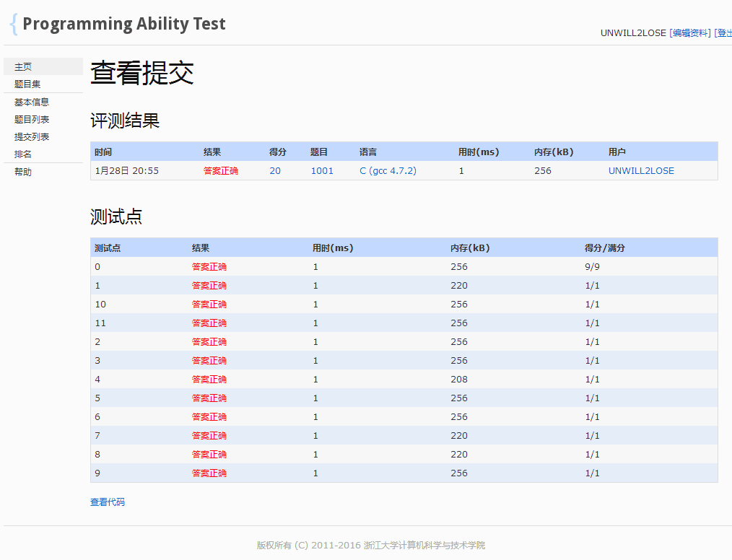
Task: Click test point number 10
Action: click(x=100, y=305)
